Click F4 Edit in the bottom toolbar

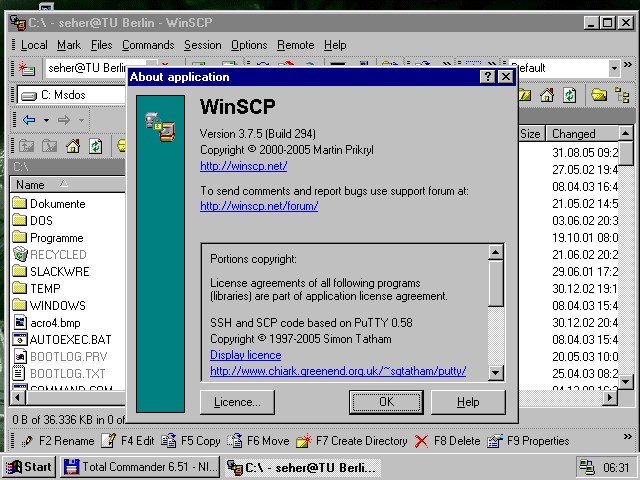coord(128,441)
